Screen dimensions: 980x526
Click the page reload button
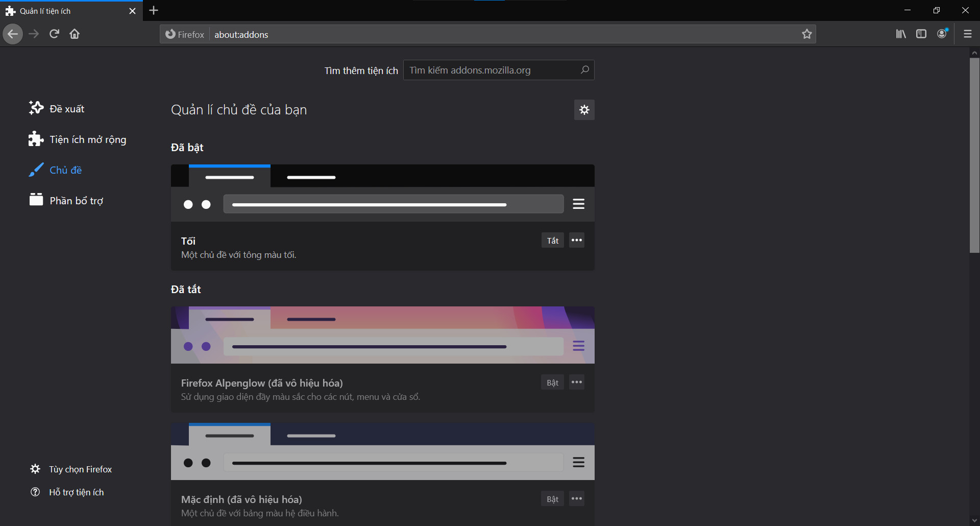54,34
